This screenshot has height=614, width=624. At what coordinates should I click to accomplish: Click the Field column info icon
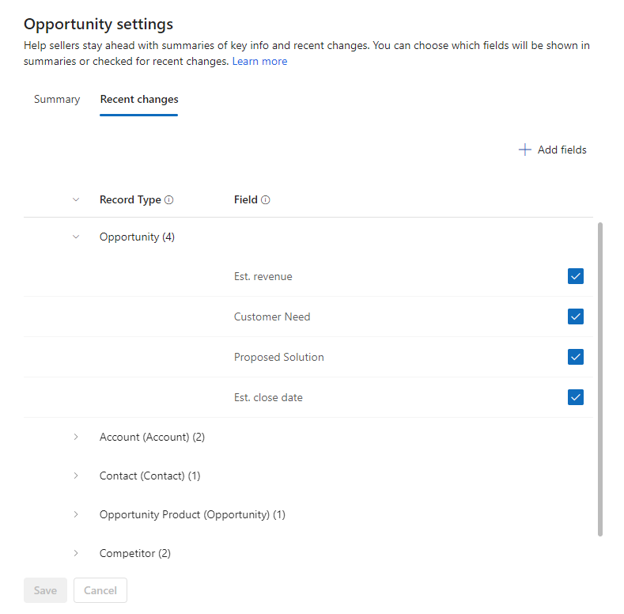tap(265, 200)
